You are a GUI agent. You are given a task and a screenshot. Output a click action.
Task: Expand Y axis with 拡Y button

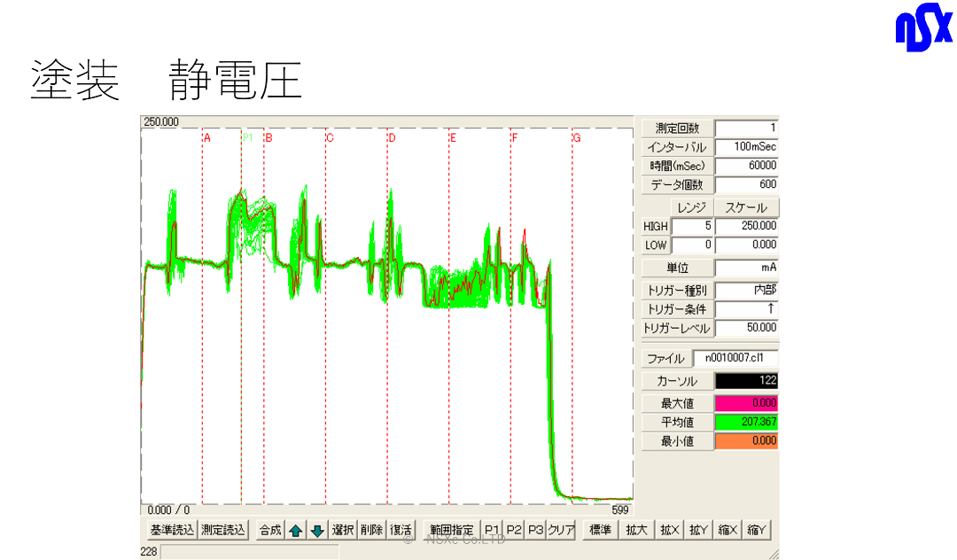pos(698,530)
